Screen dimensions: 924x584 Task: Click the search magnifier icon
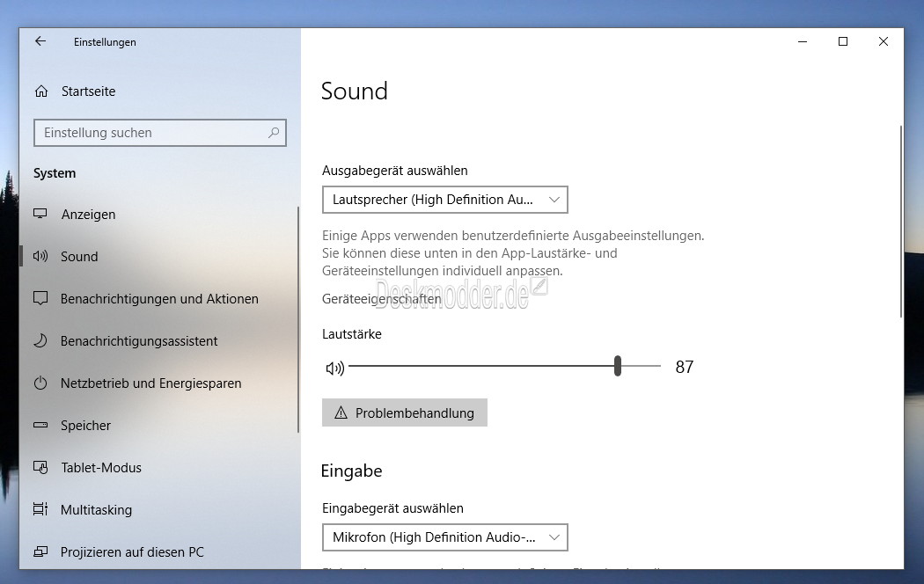click(x=274, y=133)
